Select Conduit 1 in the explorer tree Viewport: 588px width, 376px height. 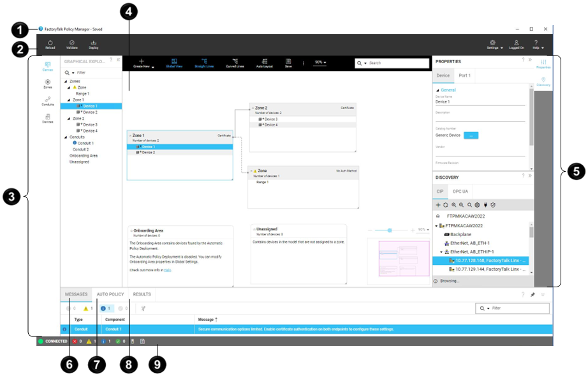[x=85, y=144]
